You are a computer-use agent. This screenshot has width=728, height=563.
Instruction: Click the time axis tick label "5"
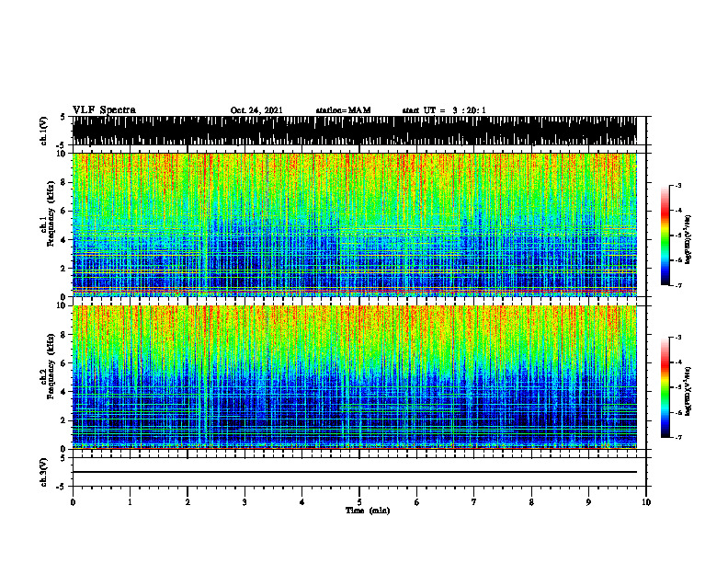click(x=359, y=502)
